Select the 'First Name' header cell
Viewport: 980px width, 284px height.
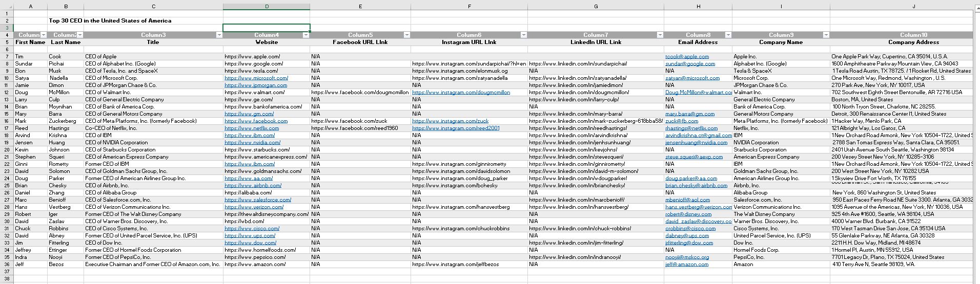click(x=30, y=42)
